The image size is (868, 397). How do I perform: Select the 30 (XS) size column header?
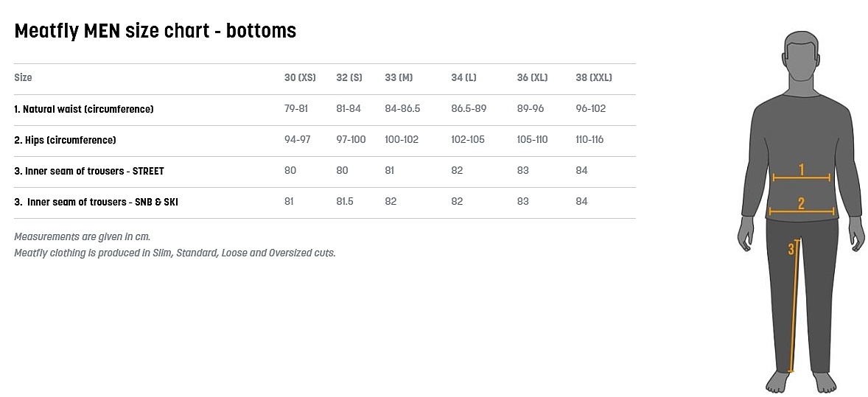300,77
